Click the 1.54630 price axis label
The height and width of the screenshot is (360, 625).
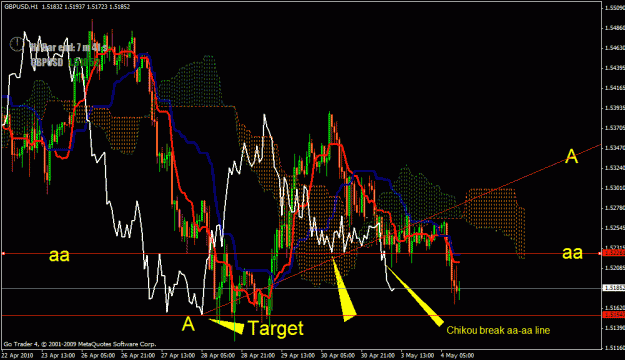point(615,48)
